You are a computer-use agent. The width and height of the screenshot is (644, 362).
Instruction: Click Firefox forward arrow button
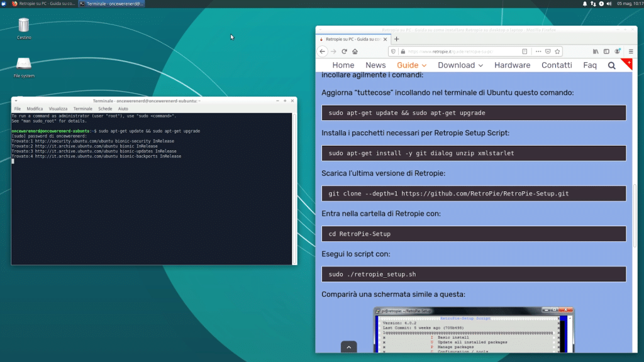[333, 52]
